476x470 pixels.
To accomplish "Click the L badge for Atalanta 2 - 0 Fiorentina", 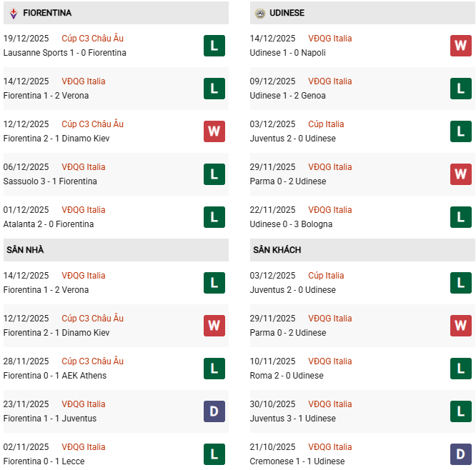I will 214,217.
